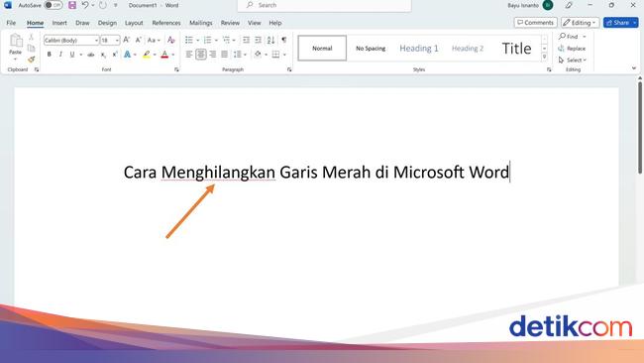Create a multilevel list
Screen dimensions: 644x363
226,40
